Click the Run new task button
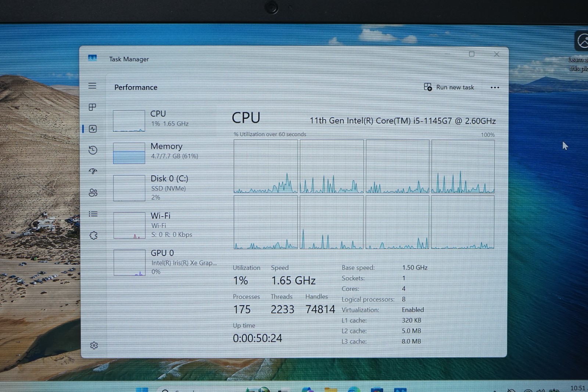588x392 pixels. (449, 87)
